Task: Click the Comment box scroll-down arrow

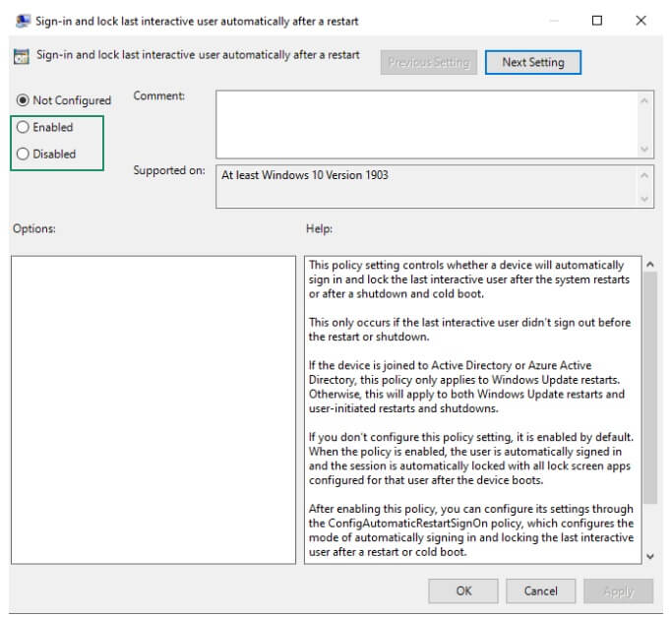Action: [x=644, y=150]
